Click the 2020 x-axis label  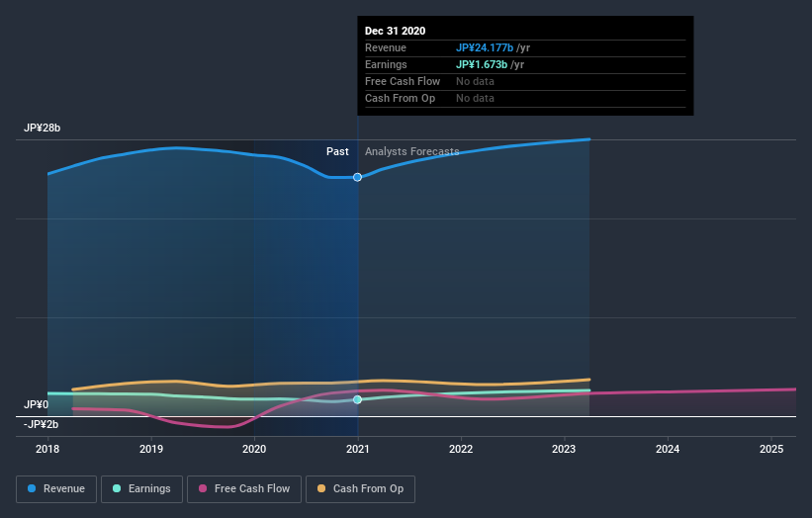click(254, 449)
